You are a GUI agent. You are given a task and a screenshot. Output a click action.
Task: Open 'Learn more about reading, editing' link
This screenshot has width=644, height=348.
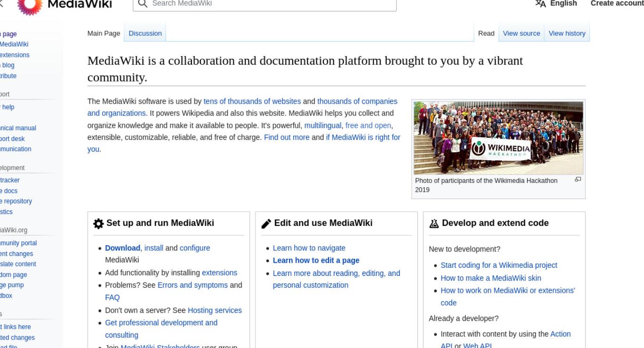pyautogui.click(x=336, y=273)
